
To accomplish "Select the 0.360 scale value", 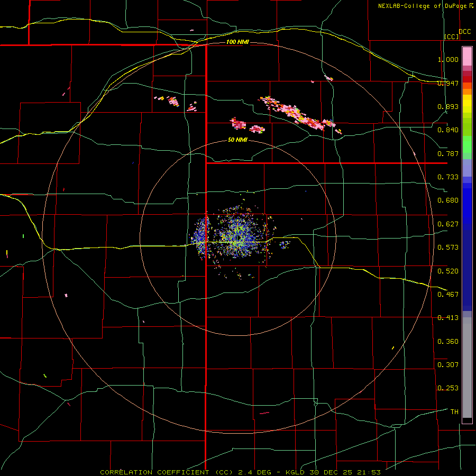I will point(448,342).
